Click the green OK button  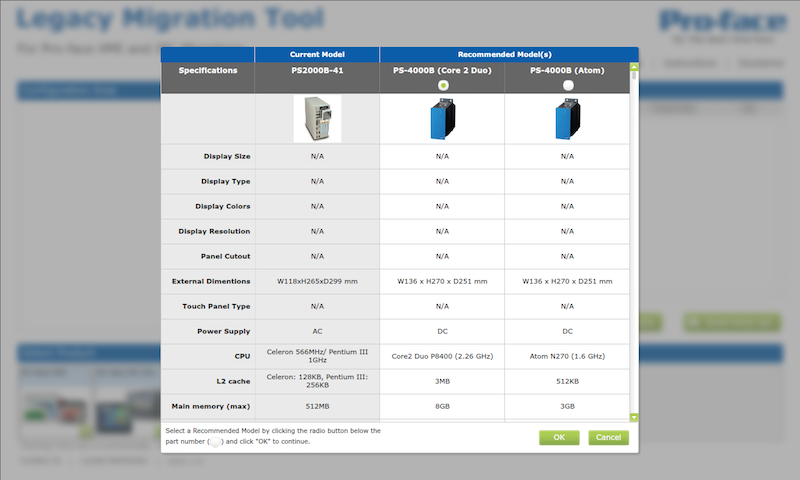(x=559, y=437)
